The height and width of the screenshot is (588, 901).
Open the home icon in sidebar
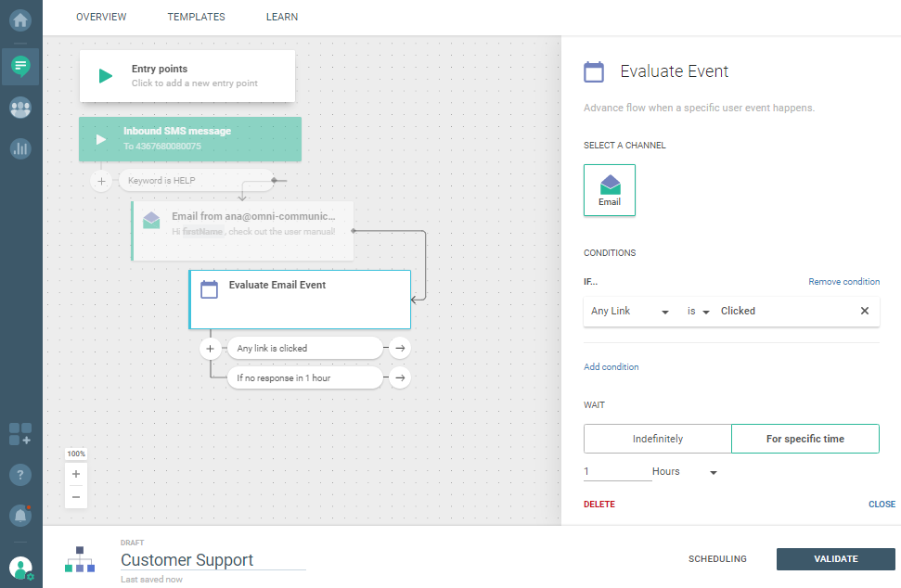click(20, 19)
